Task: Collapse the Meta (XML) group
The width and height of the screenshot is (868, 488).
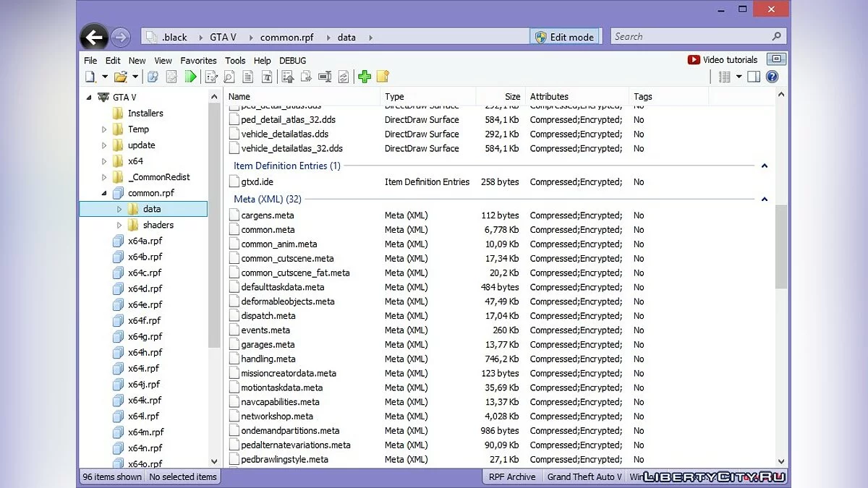Action: [765, 200]
